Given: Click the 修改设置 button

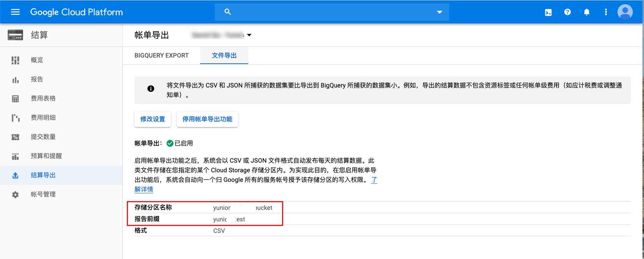Looking at the screenshot, I should (x=153, y=119).
